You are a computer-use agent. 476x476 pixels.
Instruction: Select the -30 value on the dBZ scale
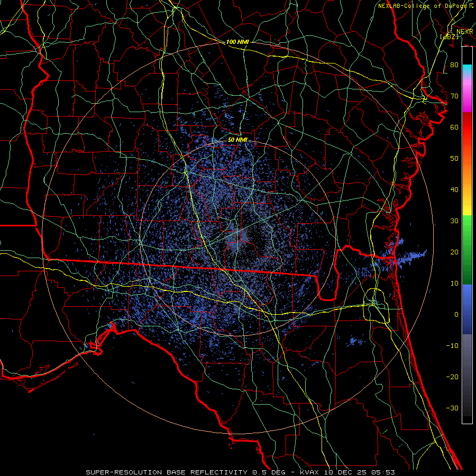452,408
